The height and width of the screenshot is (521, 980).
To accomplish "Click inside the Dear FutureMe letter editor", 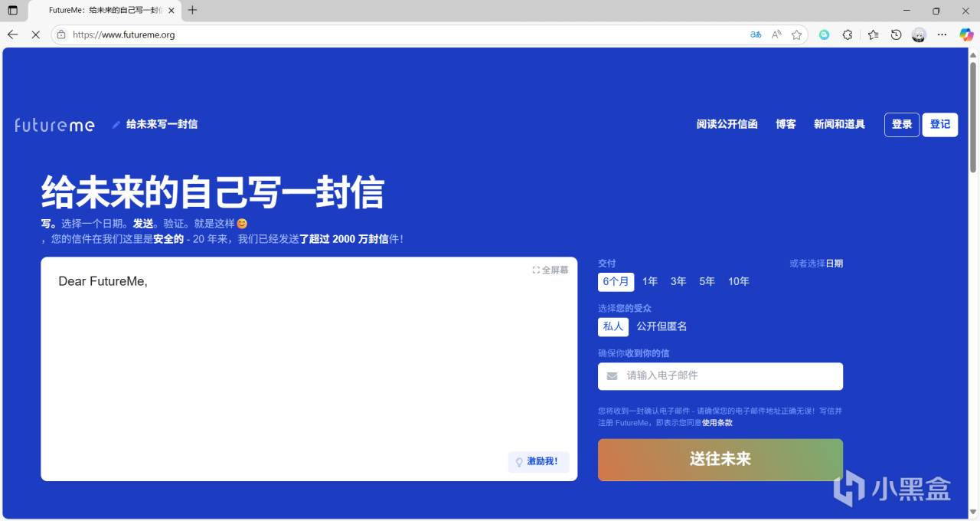I will [x=309, y=369].
